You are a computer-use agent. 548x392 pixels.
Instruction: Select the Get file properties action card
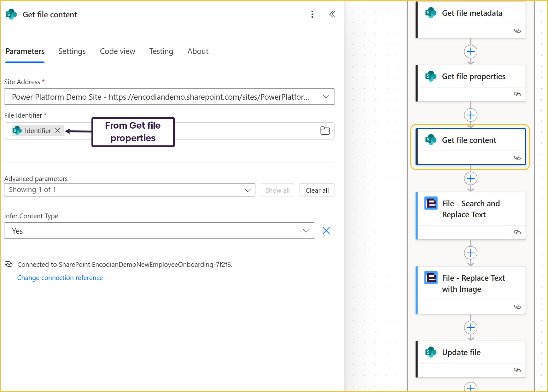point(473,77)
